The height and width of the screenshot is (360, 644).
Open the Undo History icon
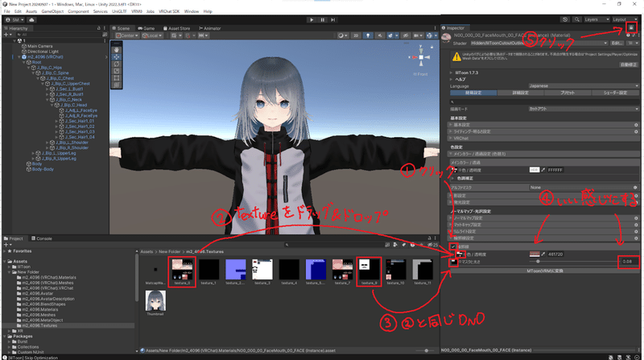point(565,19)
